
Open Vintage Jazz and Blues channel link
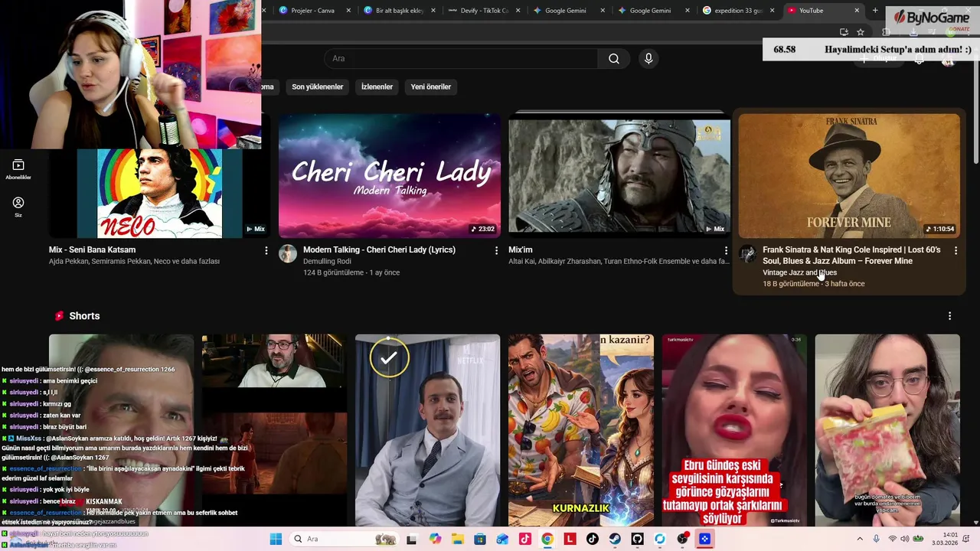pos(799,272)
